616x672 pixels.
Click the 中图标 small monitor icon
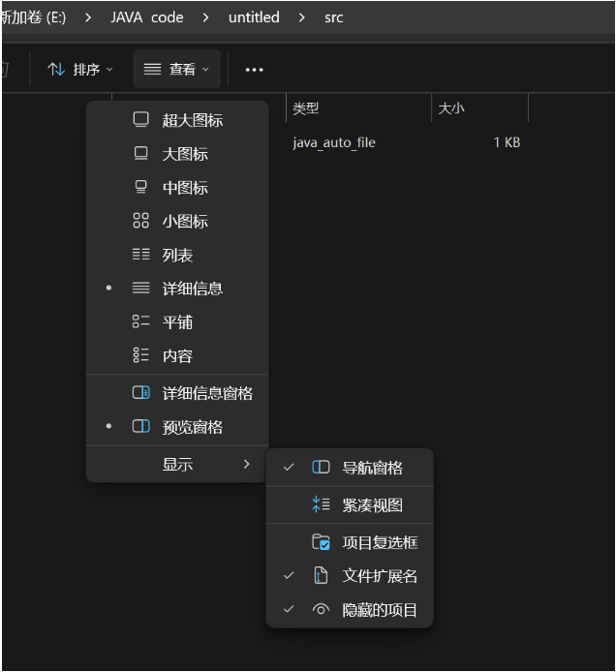[141, 187]
